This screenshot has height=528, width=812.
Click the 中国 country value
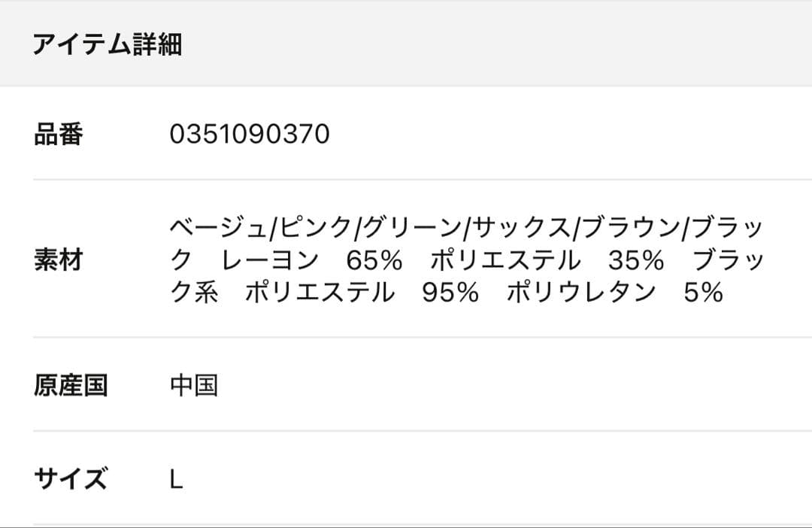pos(194,385)
